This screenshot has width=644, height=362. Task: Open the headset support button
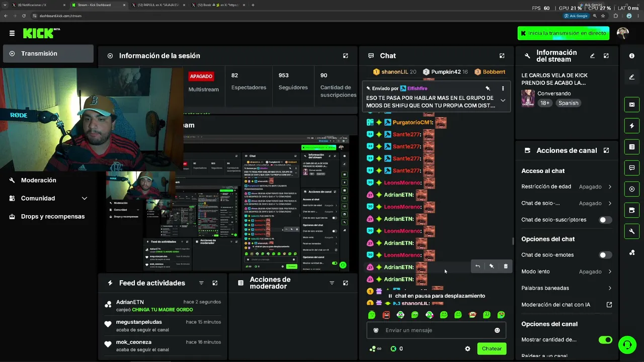(x=627, y=345)
